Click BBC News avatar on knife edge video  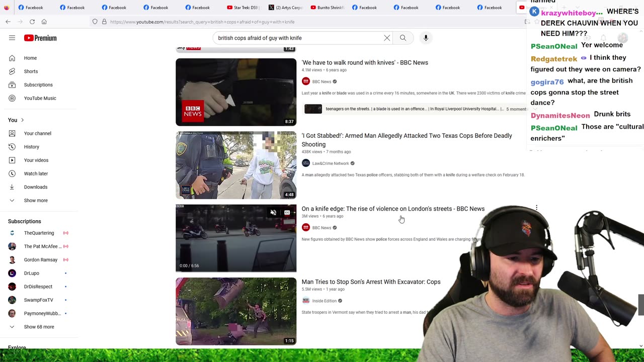tap(305, 227)
